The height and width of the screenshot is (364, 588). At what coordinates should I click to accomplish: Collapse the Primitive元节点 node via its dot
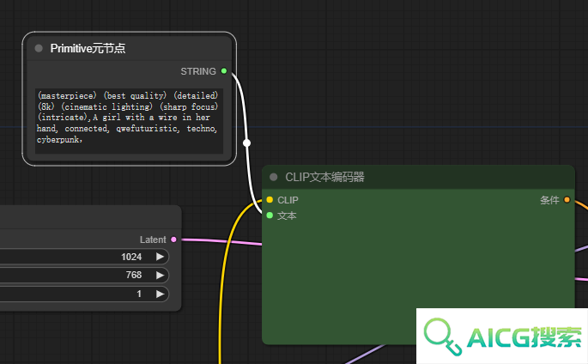pos(39,48)
